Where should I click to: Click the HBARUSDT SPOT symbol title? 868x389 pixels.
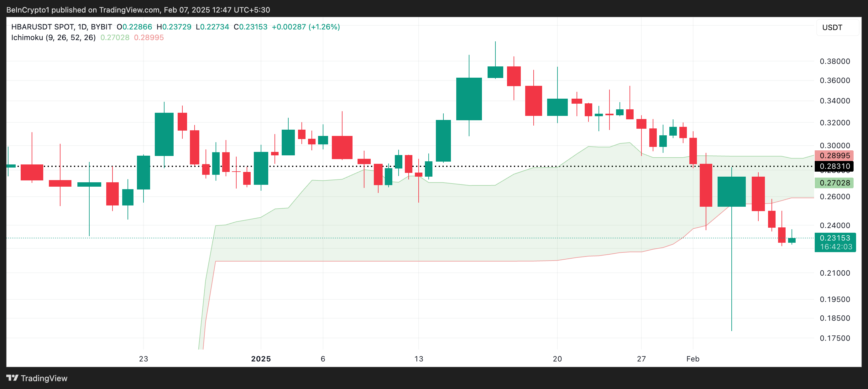click(42, 27)
